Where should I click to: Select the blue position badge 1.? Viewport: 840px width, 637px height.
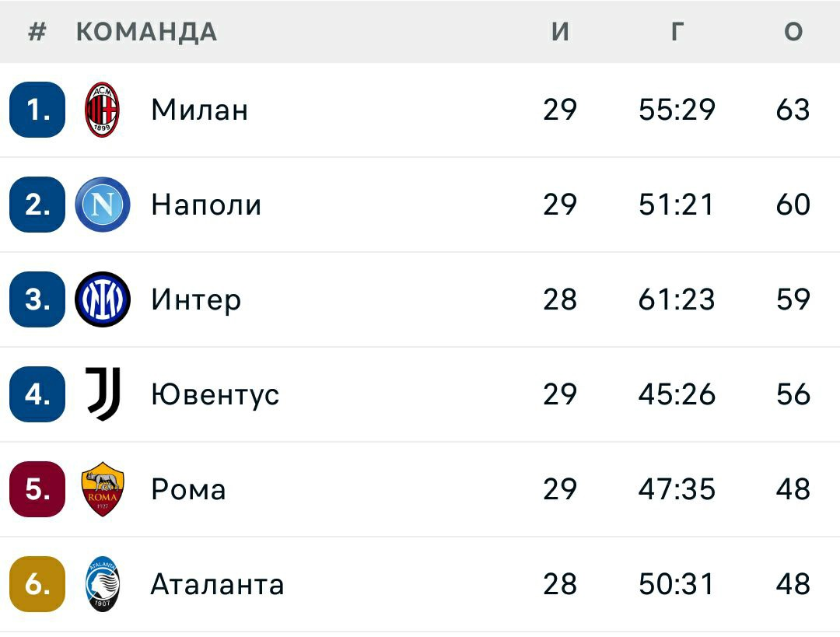[37, 110]
